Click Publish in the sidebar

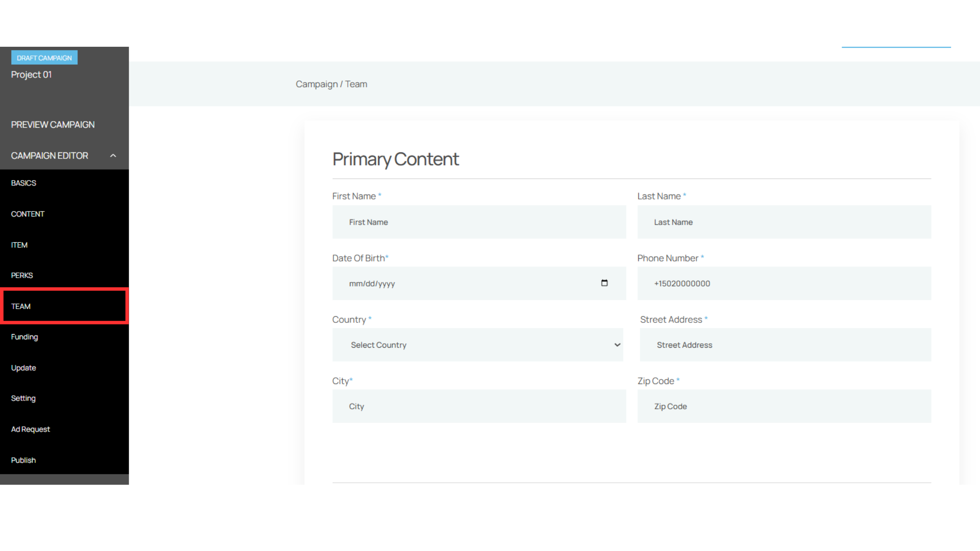pos(24,460)
